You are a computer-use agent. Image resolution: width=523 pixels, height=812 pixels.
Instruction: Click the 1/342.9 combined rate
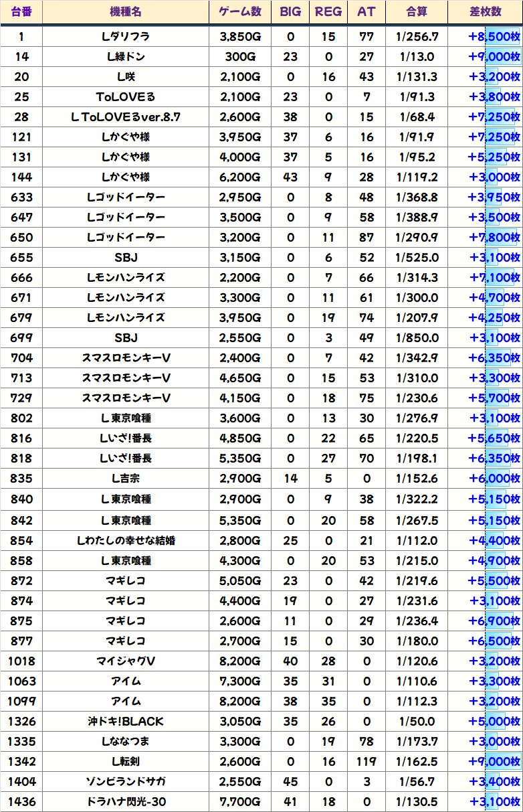[x=417, y=358]
